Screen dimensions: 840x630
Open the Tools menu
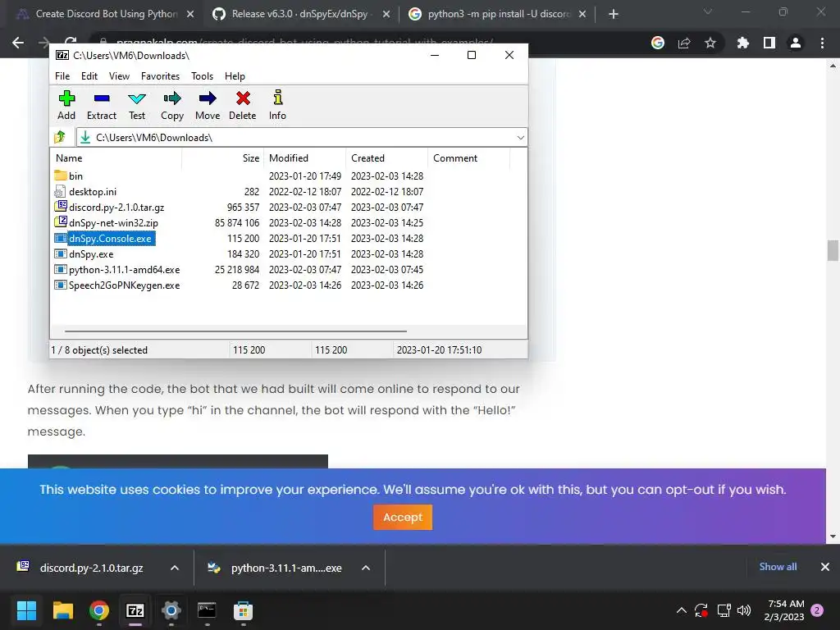[x=202, y=76]
